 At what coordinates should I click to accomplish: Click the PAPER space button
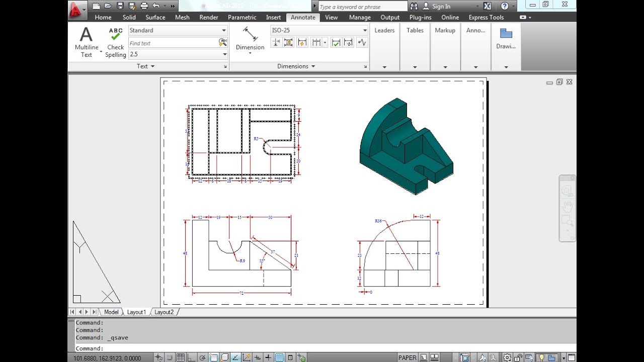(408, 358)
